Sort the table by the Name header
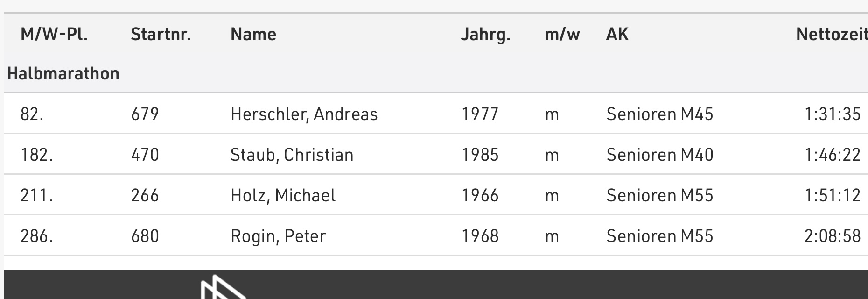The image size is (868, 299). coord(253,35)
